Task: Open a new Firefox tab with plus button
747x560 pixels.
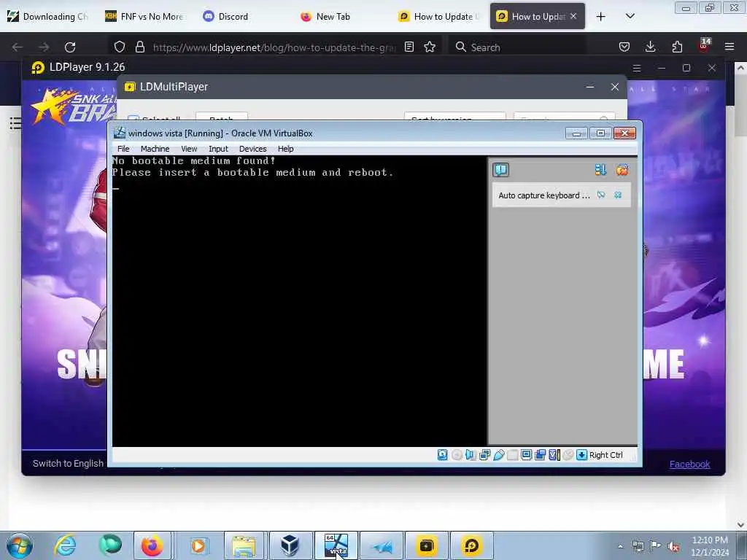Action: point(601,17)
